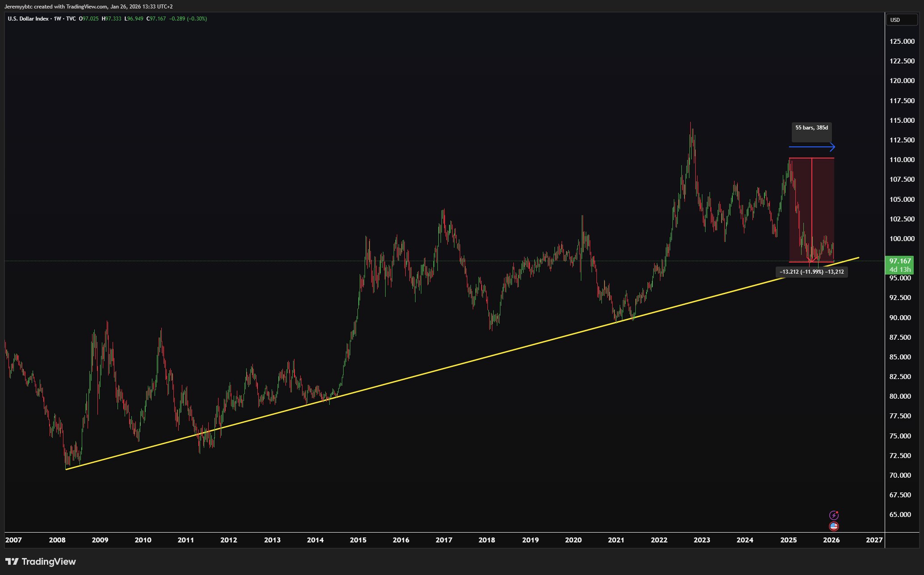The image size is (924, 575).
Task: Click the 1W interval label in legend
Action: (x=57, y=19)
